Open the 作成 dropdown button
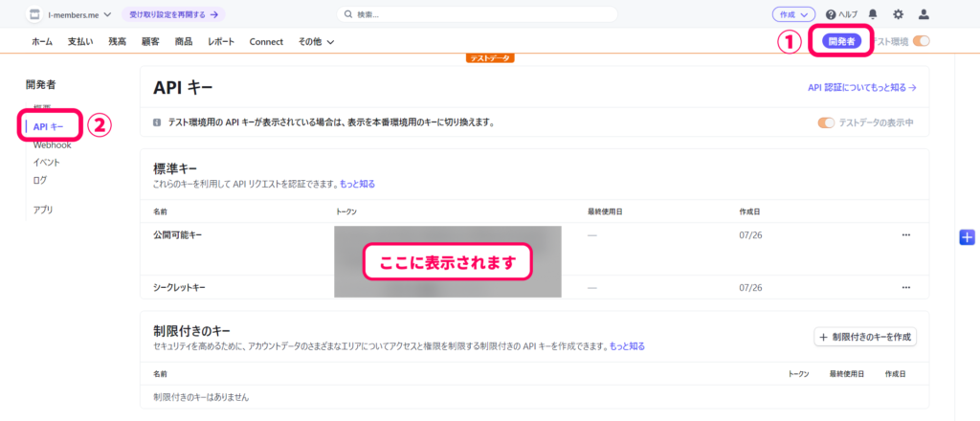Viewport: 980px width, 421px height. click(793, 14)
